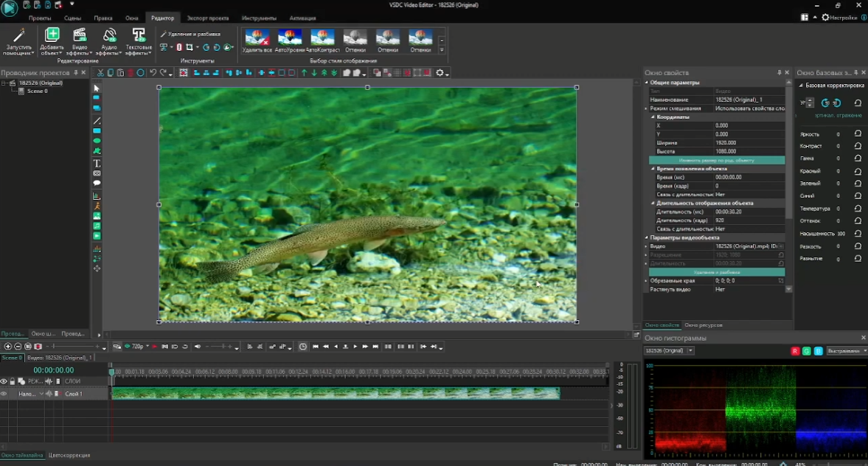868x466 pixels.
Task: Reset the Контраст value
Action: click(x=858, y=145)
